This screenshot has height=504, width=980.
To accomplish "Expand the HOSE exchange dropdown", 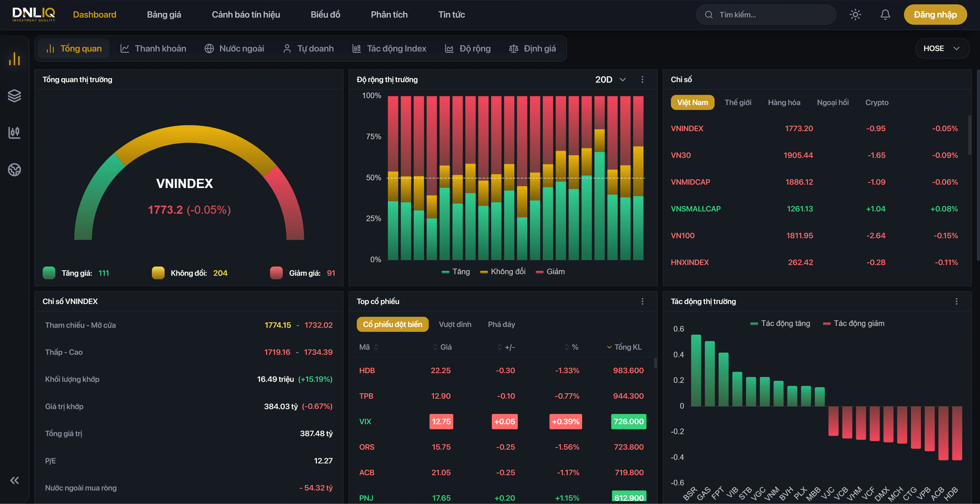I will coord(942,49).
